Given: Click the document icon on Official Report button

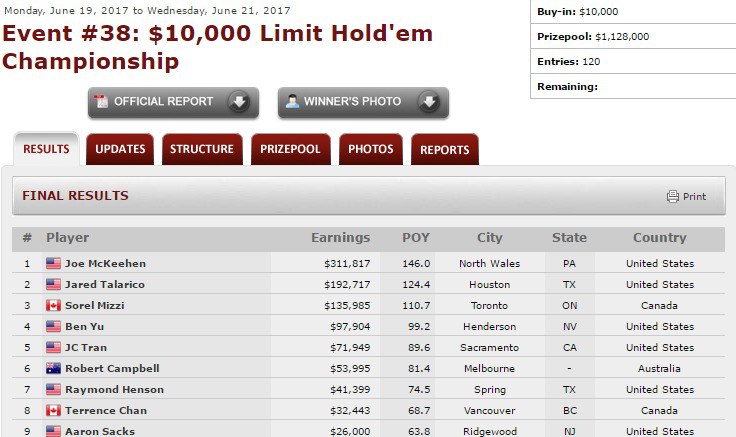Looking at the screenshot, I should coord(101,102).
